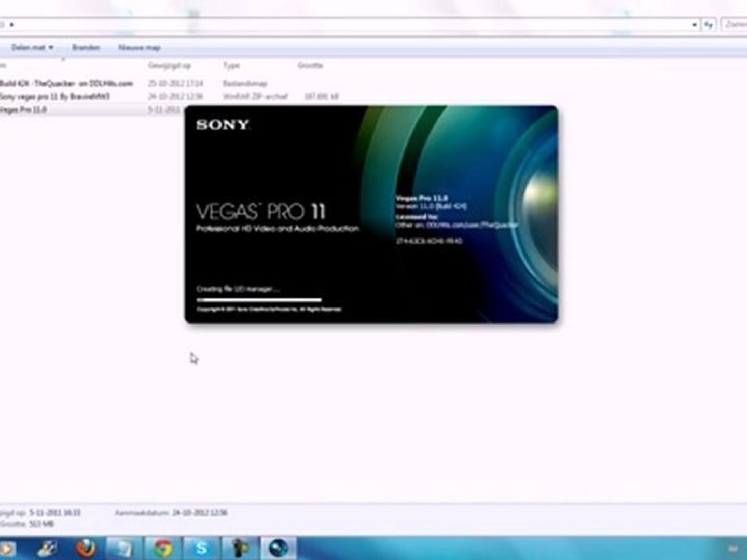Click the 'Grootte: 513 MB' details pane entry
This screenshot has width=747, height=560.
(x=27, y=524)
